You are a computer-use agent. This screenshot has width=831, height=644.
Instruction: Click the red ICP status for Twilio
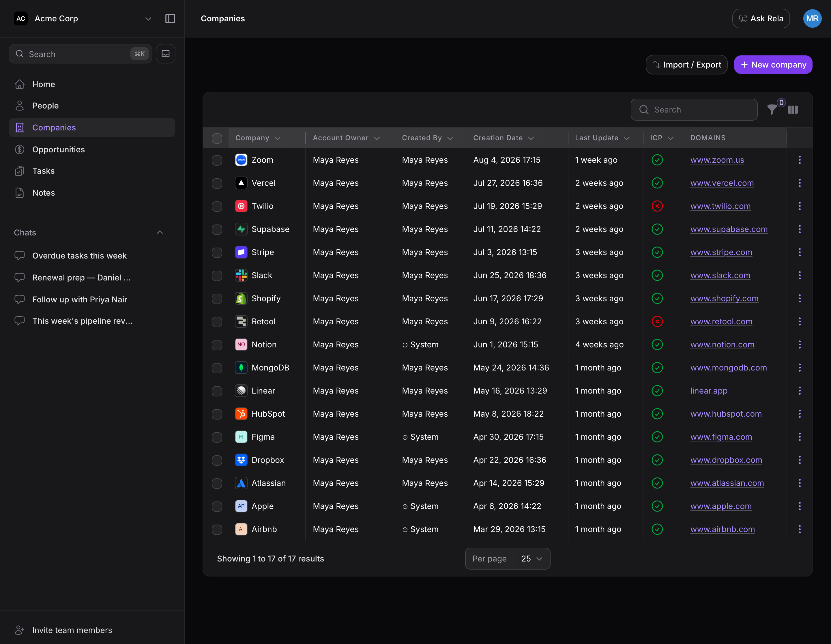click(x=657, y=206)
